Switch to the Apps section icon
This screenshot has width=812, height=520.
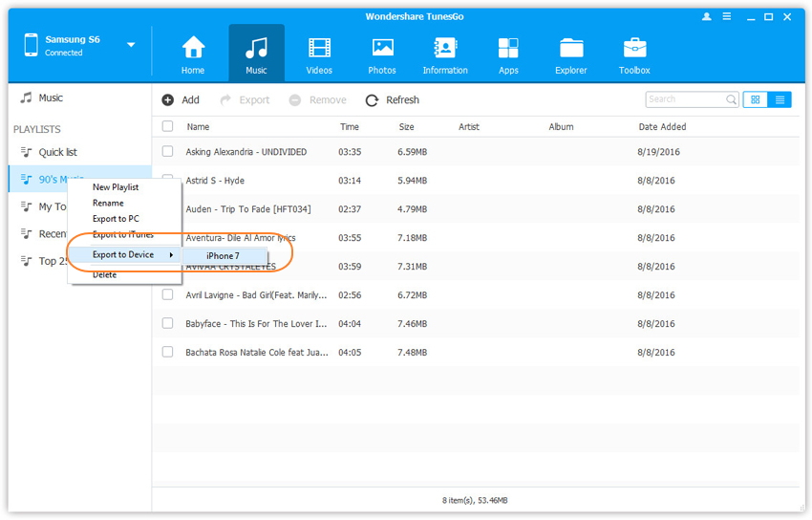point(508,49)
